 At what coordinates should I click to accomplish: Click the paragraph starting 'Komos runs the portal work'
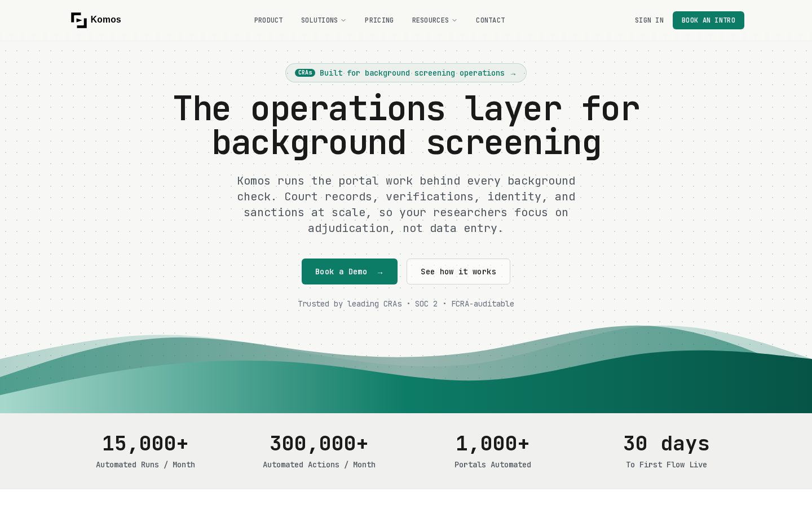coord(406,204)
